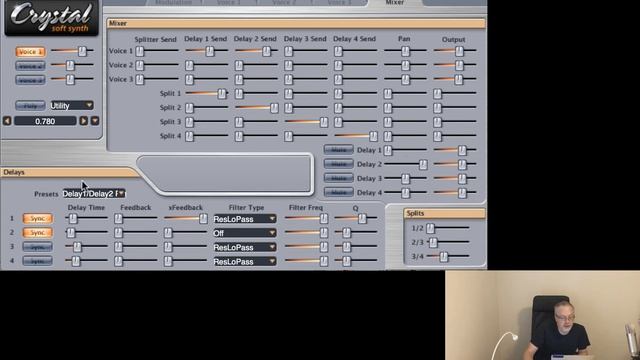Open delay 3 Filter Type dropdown
This screenshot has width=640, height=360.
coord(244,247)
